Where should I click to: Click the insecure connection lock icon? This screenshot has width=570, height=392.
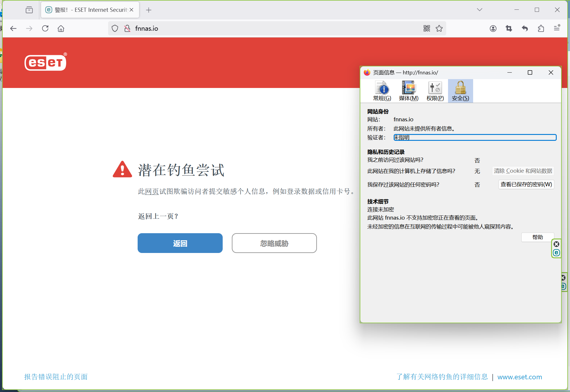pos(127,28)
